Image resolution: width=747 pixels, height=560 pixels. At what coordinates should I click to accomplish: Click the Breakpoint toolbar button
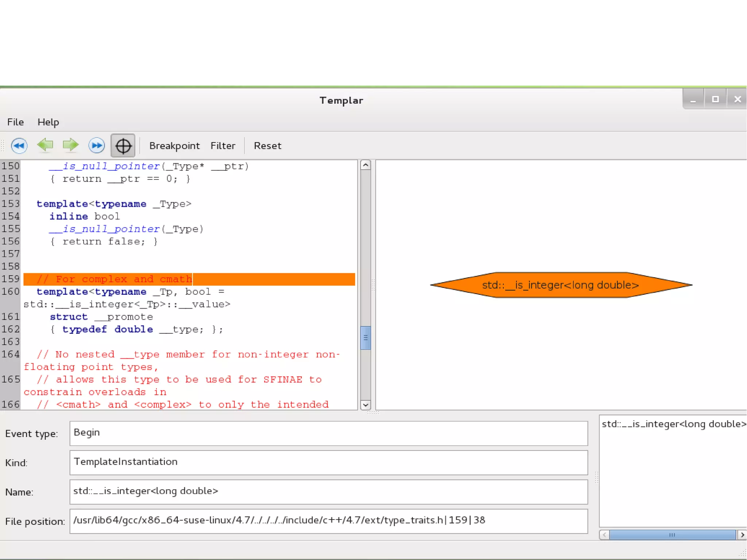click(174, 146)
